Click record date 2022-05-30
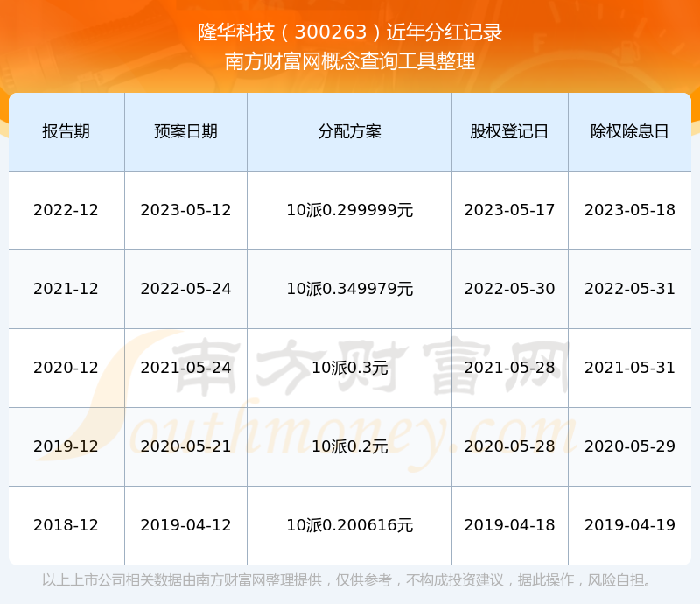Image resolution: width=700 pixels, height=604 pixels. click(509, 289)
